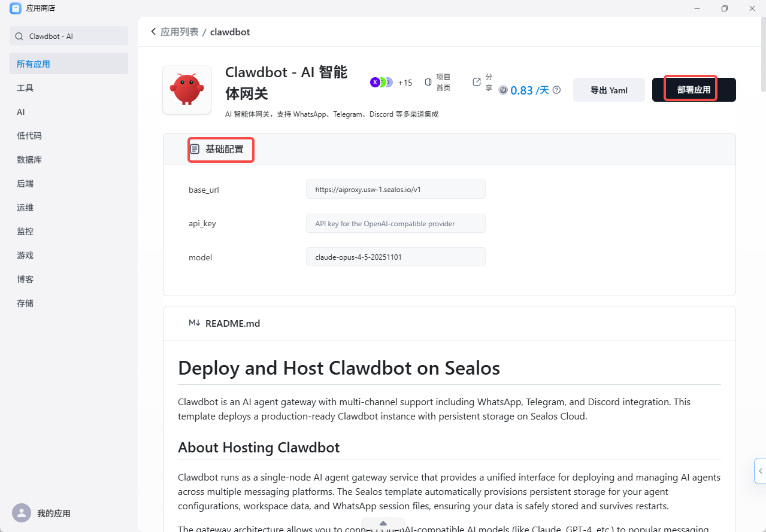Click the red Clawdbot logo thumbnail

[187, 90]
